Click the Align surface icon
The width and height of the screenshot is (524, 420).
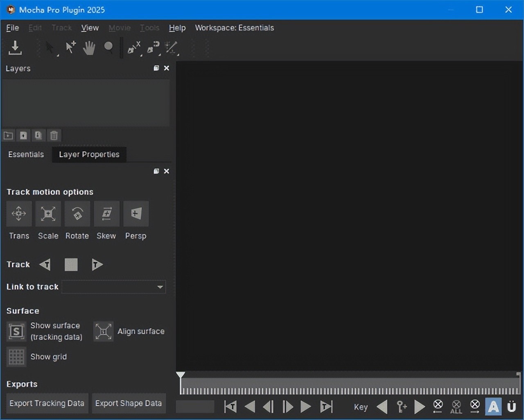103,331
